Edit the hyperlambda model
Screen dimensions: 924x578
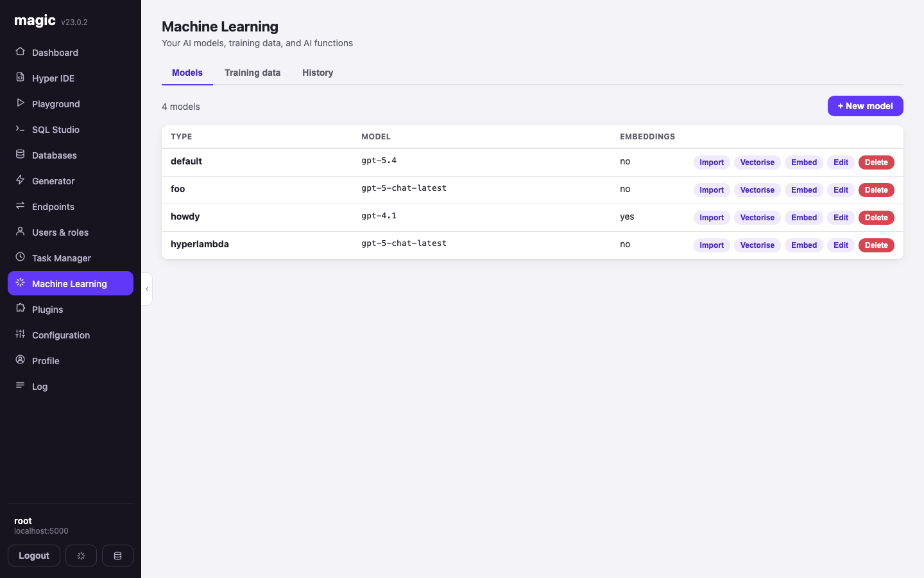(841, 245)
